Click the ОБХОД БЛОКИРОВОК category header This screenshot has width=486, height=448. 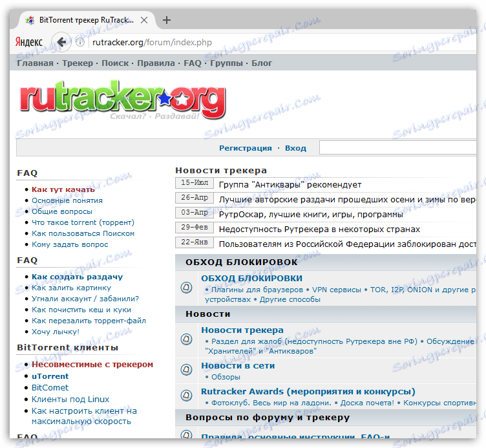(242, 262)
